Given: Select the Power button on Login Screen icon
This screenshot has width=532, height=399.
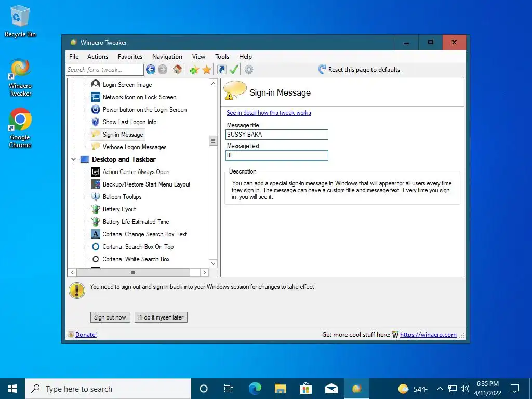Looking at the screenshot, I should coord(96,109).
